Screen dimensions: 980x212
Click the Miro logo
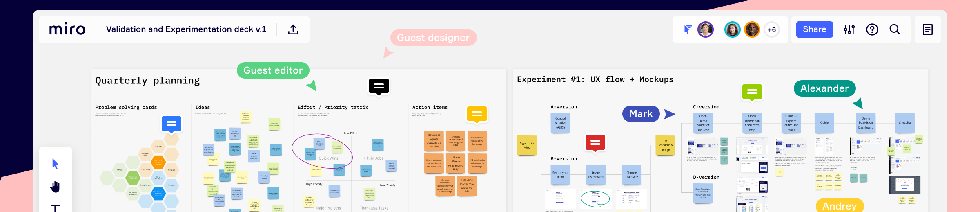click(x=67, y=29)
